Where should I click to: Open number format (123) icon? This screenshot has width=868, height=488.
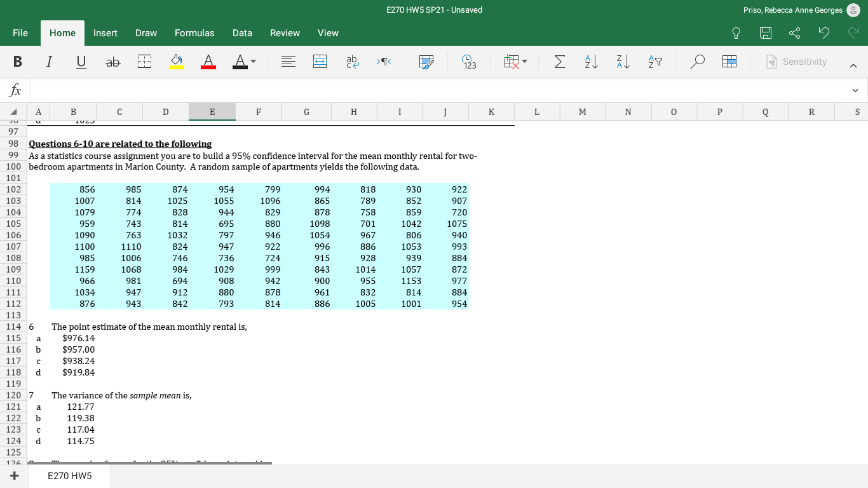click(x=469, y=62)
